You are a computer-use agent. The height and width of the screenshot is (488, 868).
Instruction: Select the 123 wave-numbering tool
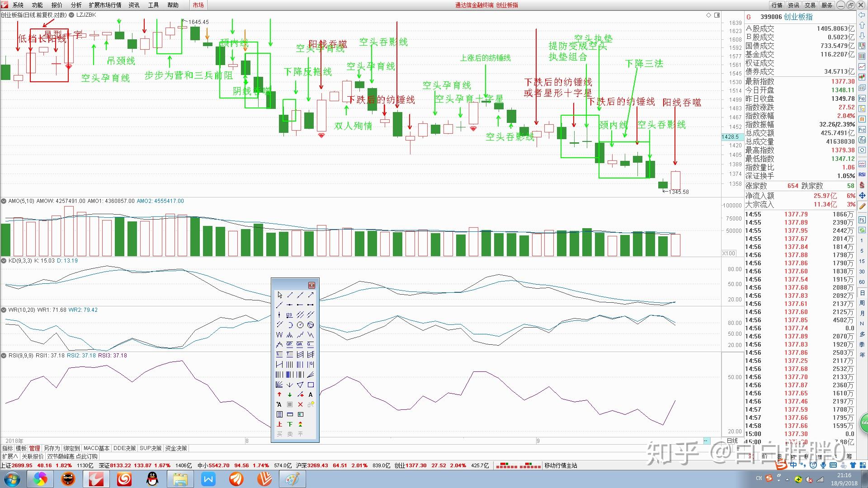click(x=290, y=314)
